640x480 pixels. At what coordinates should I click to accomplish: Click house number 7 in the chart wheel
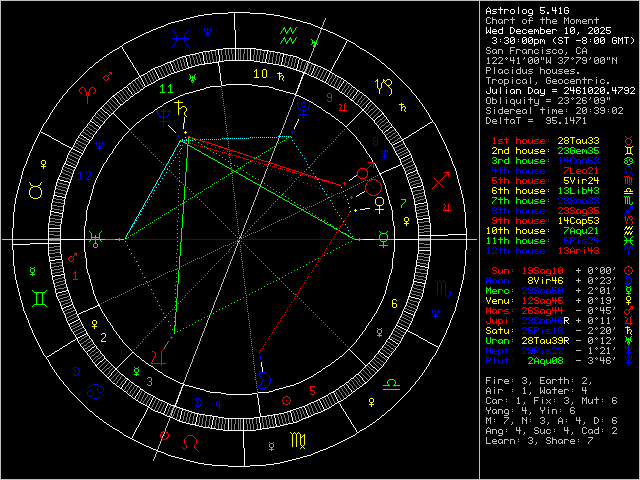click(x=403, y=203)
